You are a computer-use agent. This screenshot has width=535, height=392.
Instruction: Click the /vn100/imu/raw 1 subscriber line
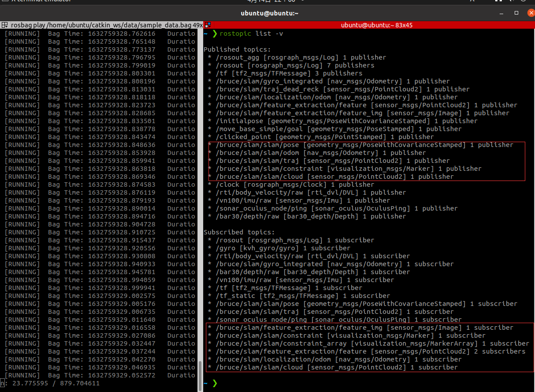tap(301, 280)
